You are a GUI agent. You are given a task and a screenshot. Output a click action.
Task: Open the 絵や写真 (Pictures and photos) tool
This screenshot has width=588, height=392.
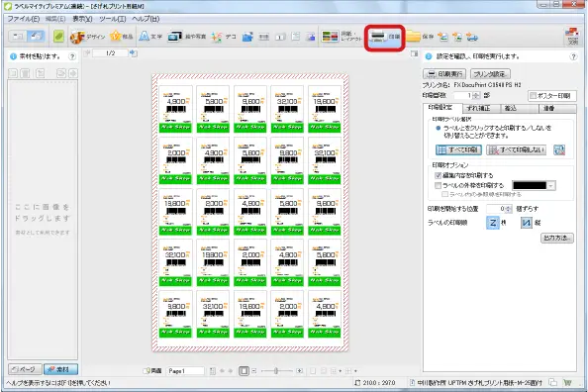pyautogui.click(x=187, y=37)
